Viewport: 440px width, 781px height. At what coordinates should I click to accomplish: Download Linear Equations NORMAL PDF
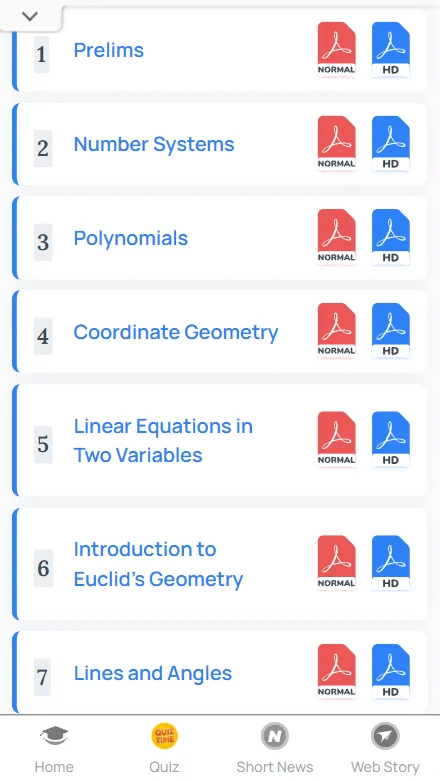[337, 439]
